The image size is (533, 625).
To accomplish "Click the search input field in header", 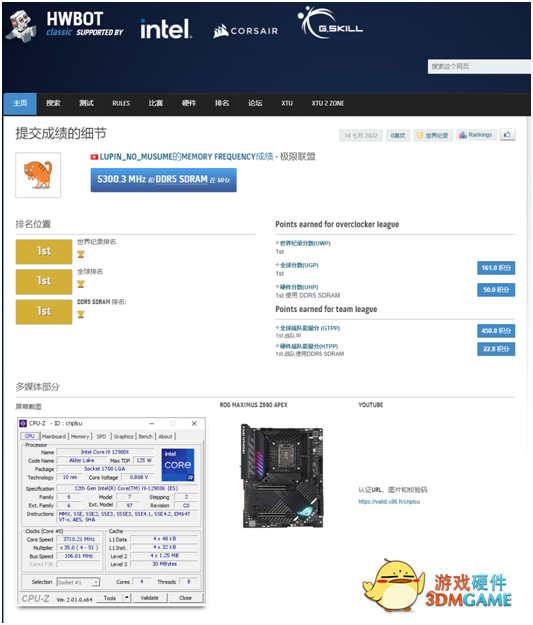I will [479, 67].
